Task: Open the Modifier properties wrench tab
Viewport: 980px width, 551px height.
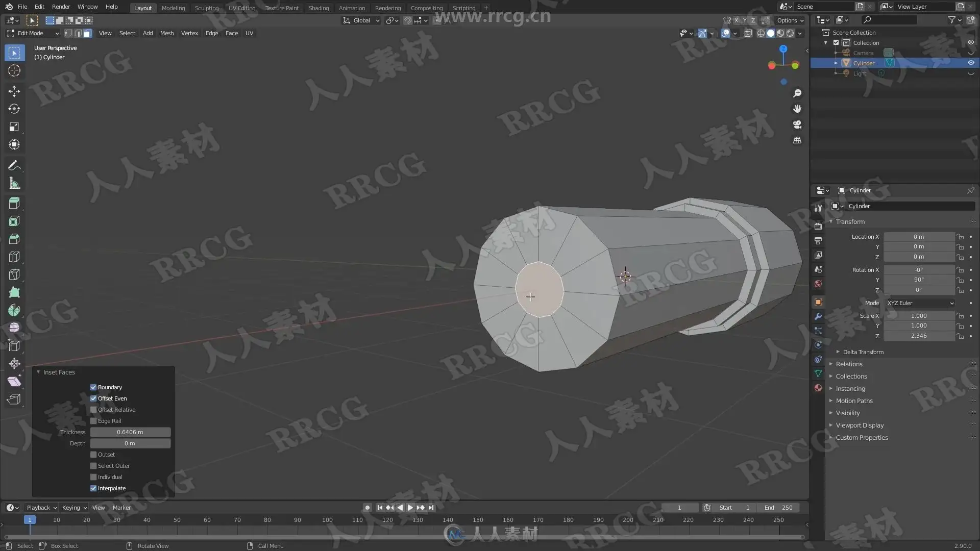Action: point(818,316)
